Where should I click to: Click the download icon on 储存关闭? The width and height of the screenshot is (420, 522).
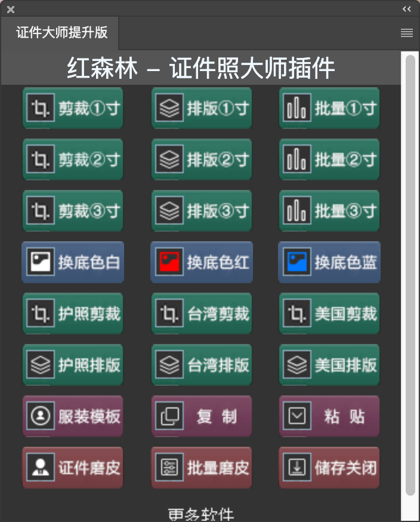[297, 468]
